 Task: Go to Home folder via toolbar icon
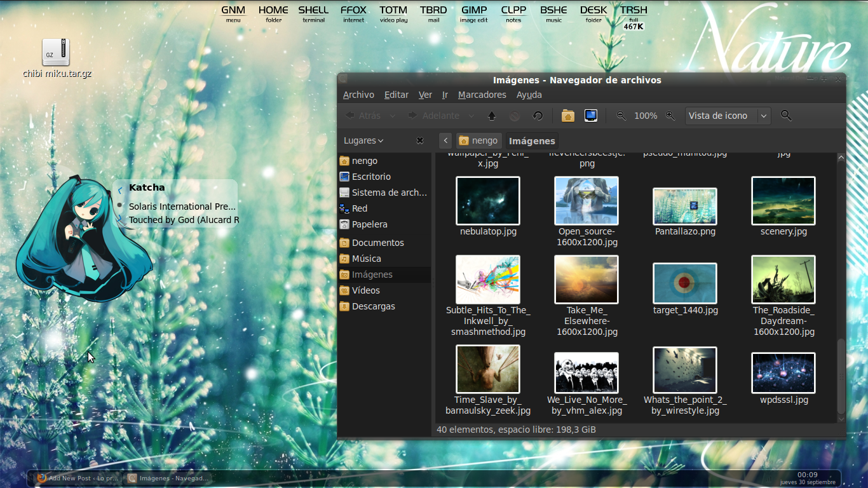tap(568, 116)
